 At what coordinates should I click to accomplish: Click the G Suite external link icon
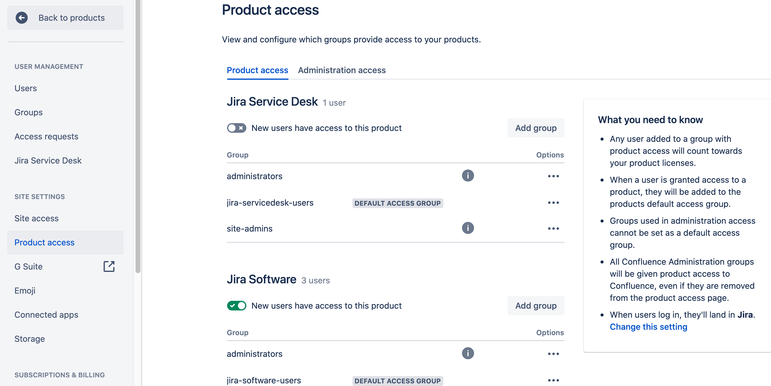(x=109, y=267)
